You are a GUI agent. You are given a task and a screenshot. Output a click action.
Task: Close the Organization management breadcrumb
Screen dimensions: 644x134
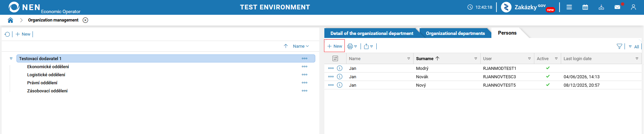click(x=86, y=20)
